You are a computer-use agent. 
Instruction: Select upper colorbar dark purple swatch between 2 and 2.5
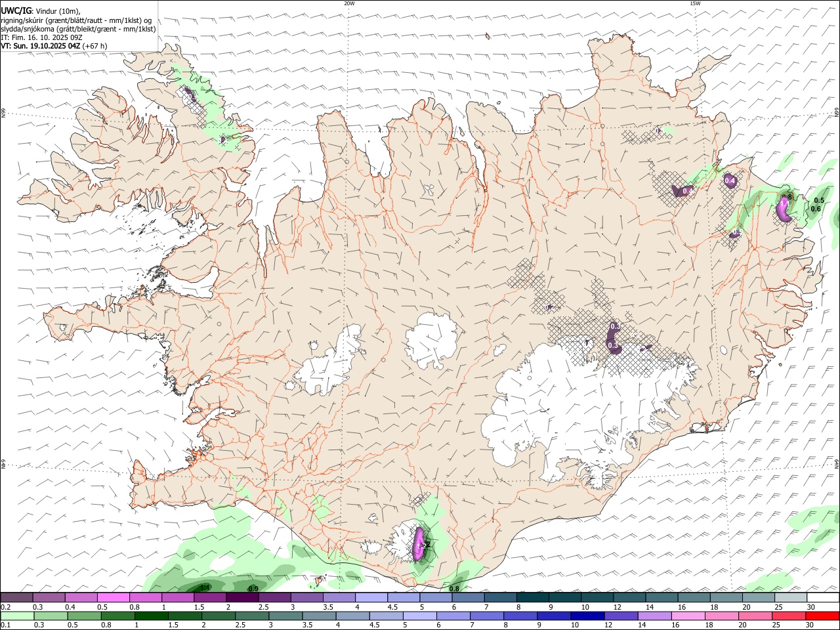pos(242,597)
